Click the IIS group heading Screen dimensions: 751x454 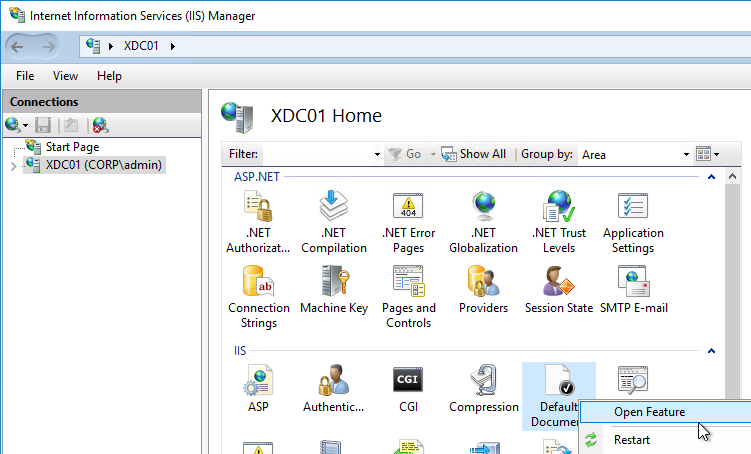coord(240,351)
